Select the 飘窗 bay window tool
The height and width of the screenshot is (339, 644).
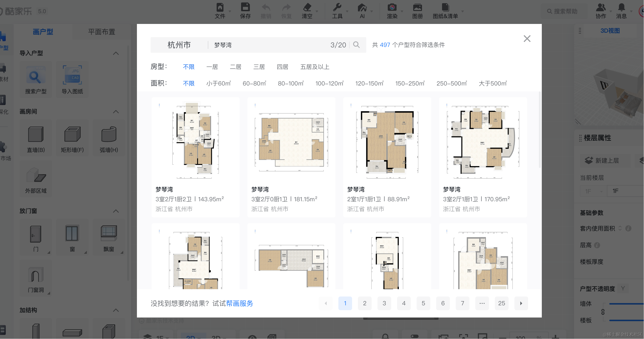[109, 238]
